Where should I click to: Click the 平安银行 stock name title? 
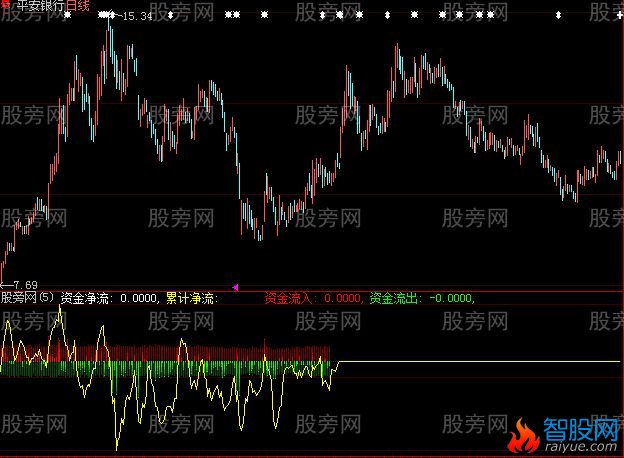(x=41, y=5)
